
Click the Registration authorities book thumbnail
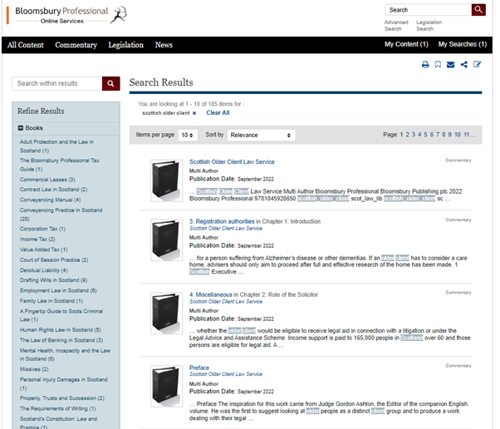166,240
